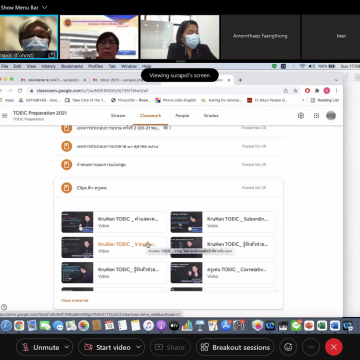Open the more options ellipsis icon

pyautogui.click(x=311, y=347)
